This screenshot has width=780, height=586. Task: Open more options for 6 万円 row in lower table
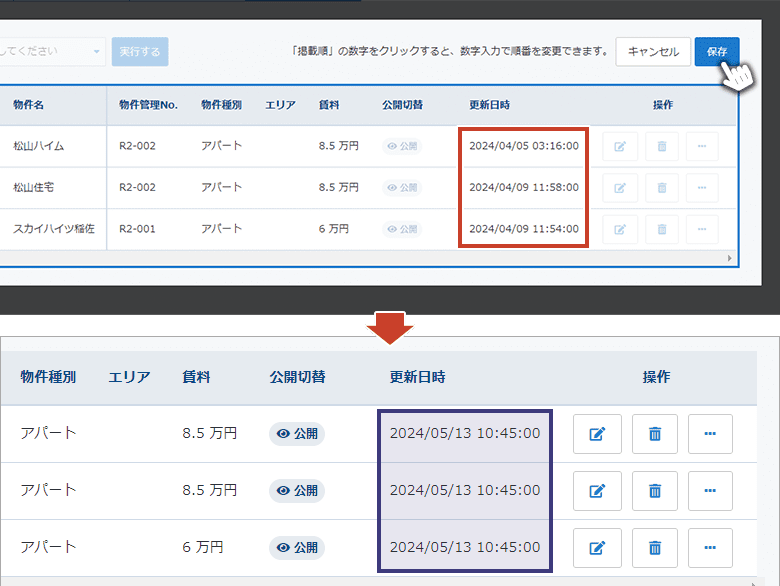pyautogui.click(x=711, y=548)
